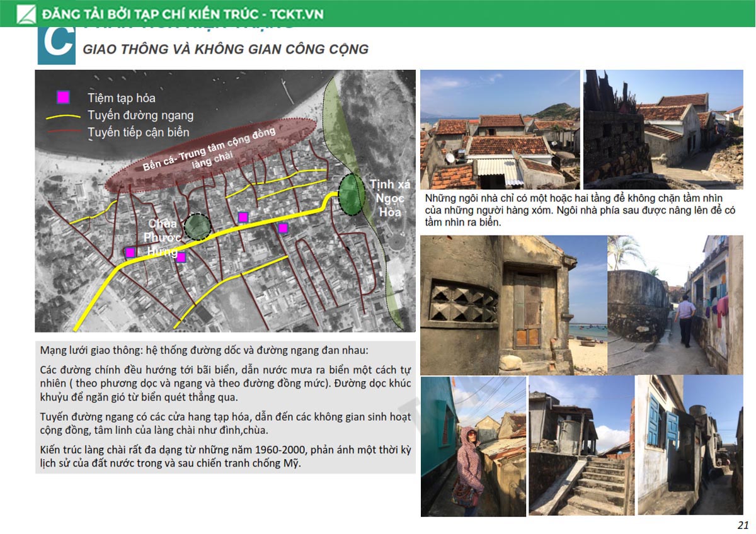
Task: Click the green circle marker beside 'Tịnh xá Ngọc Hòa'
Action: point(352,193)
